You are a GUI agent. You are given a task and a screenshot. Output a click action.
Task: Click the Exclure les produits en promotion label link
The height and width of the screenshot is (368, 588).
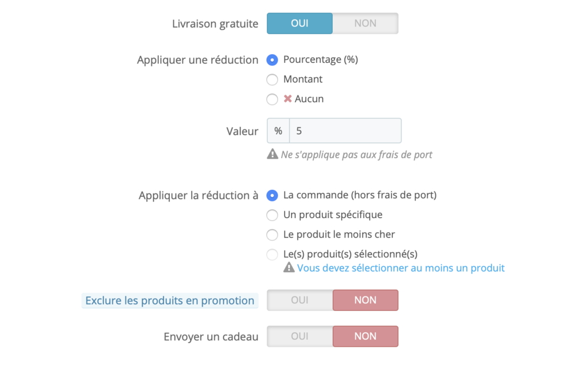169,300
